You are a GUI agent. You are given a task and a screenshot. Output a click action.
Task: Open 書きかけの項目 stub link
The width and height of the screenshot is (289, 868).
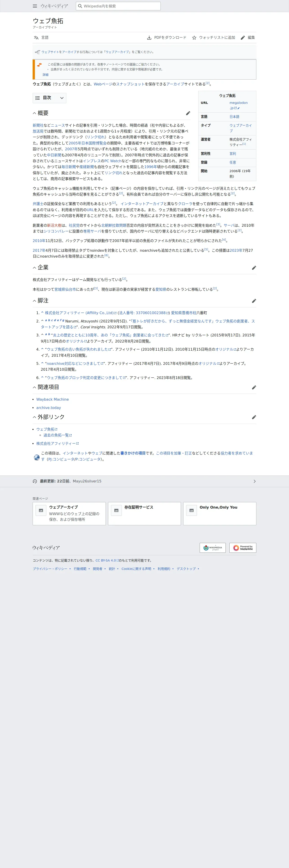(x=133, y=453)
